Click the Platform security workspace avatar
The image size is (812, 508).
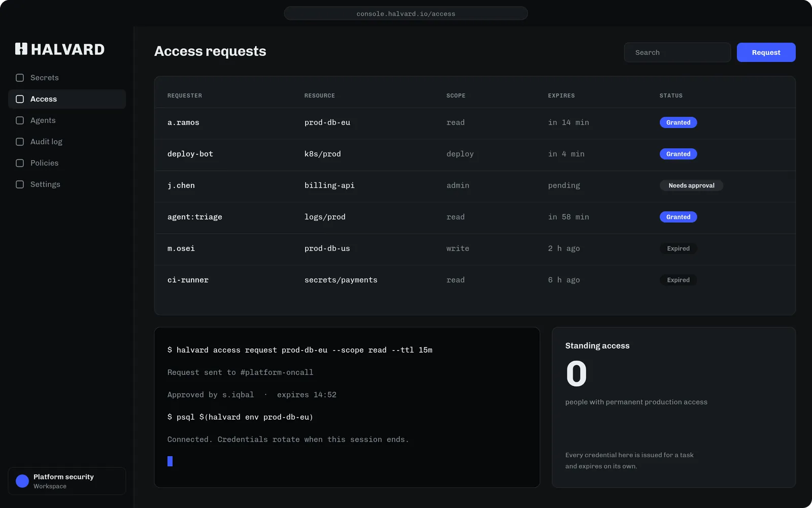tap(22, 481)
